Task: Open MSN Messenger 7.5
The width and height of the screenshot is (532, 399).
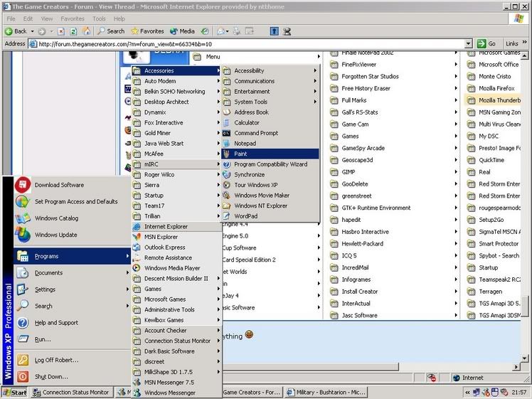Action: pos(177,383)
